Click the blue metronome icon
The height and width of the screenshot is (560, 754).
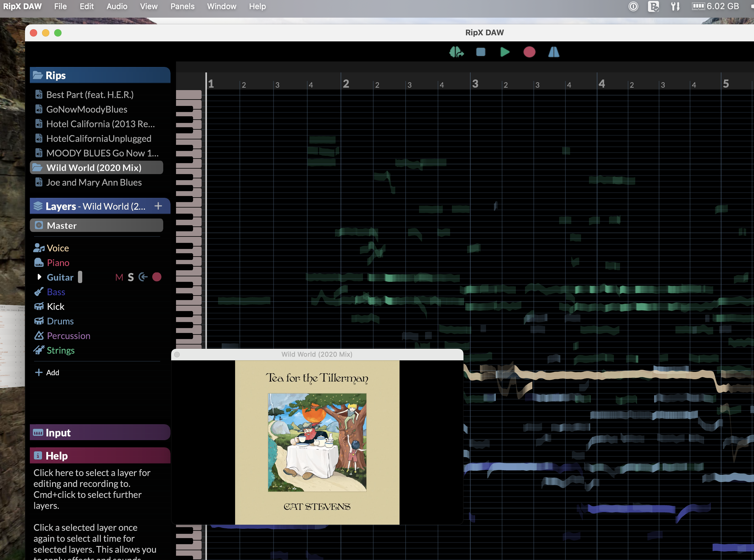(554, 52)
